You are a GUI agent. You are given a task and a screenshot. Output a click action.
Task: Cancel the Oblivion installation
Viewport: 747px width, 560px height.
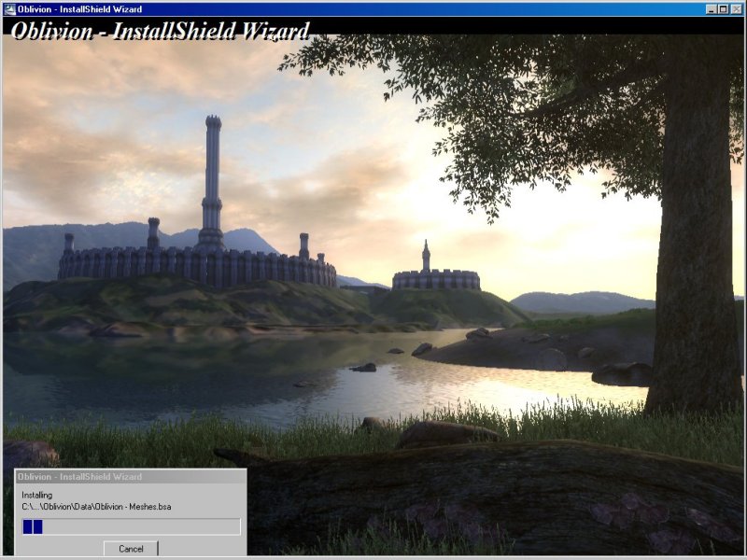131,549
